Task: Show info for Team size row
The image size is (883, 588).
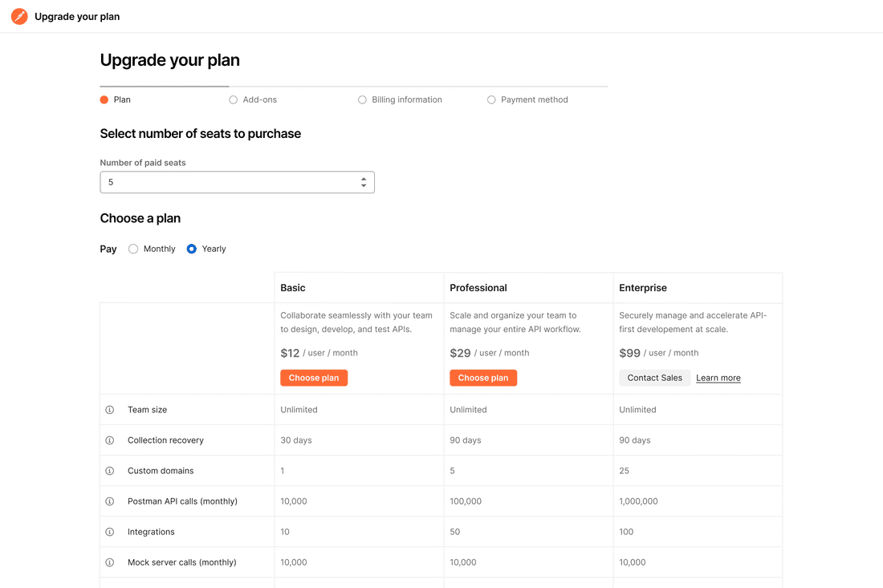Action: pyautogui.click(x=110, y=410)
